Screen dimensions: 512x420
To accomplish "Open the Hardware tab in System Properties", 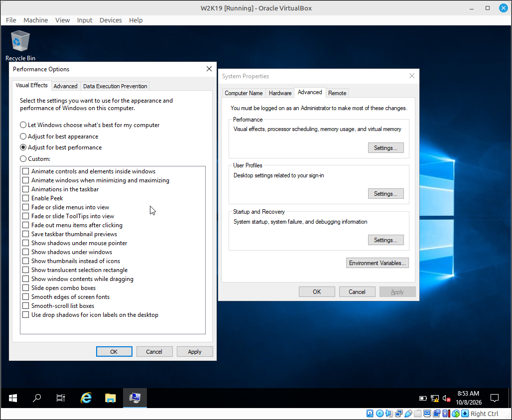I will point(280,93).
